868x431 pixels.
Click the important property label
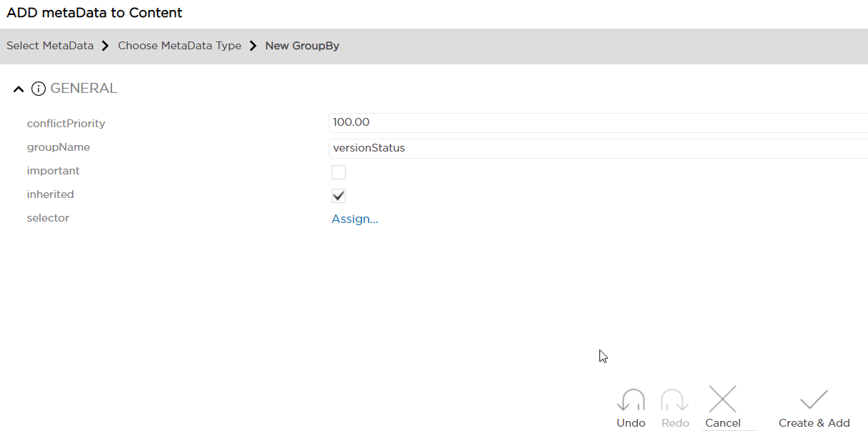click(53, 171)
